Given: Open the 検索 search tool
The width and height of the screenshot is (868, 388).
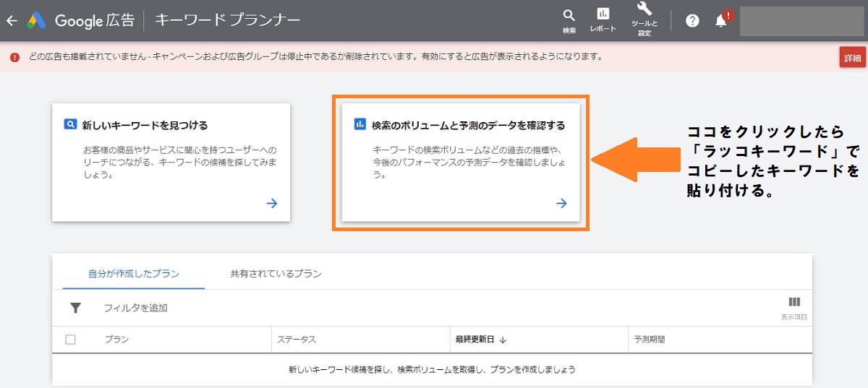Looking at the screenshot, I should 569,21.
